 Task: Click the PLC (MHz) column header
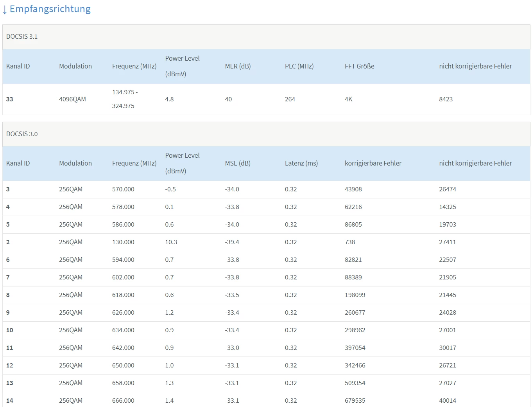coord(299,66)
